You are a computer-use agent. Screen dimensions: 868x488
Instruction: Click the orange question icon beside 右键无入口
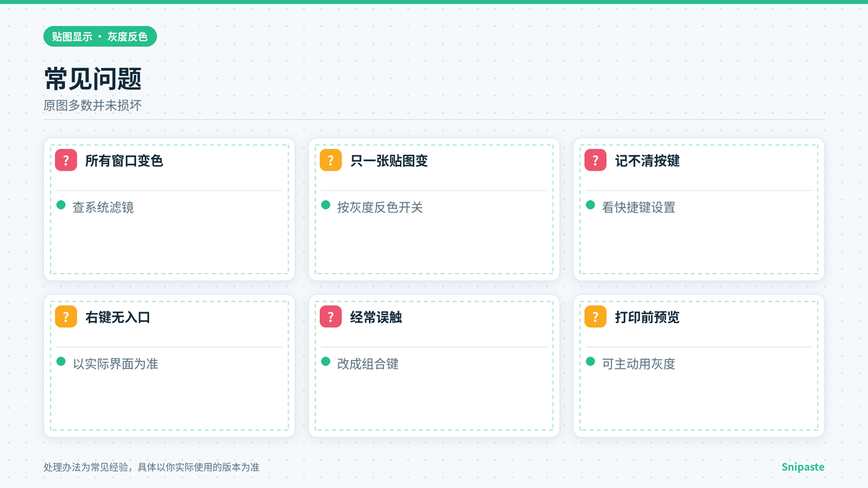(66, 317)
